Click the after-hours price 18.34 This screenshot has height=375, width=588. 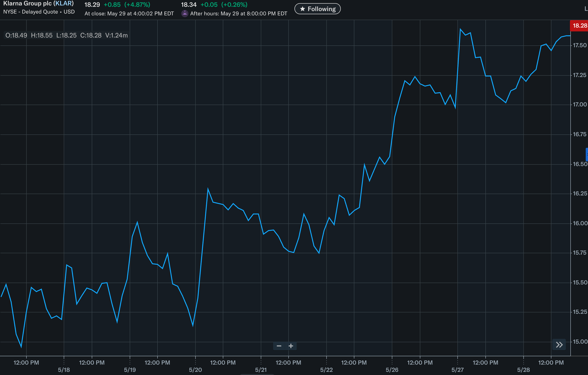click(x=189, y=5)
